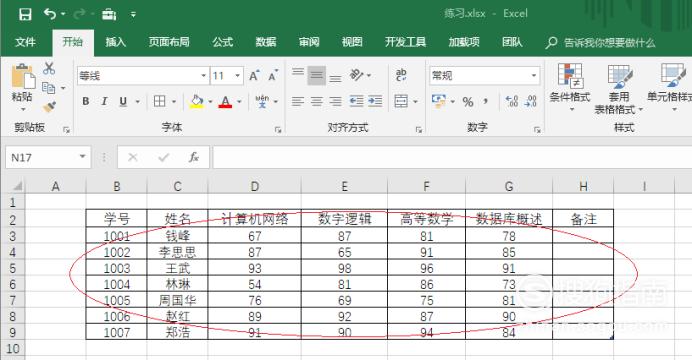Open 条件格式 conditional formatting
The image size is (692, 360).
coord(570,86)
